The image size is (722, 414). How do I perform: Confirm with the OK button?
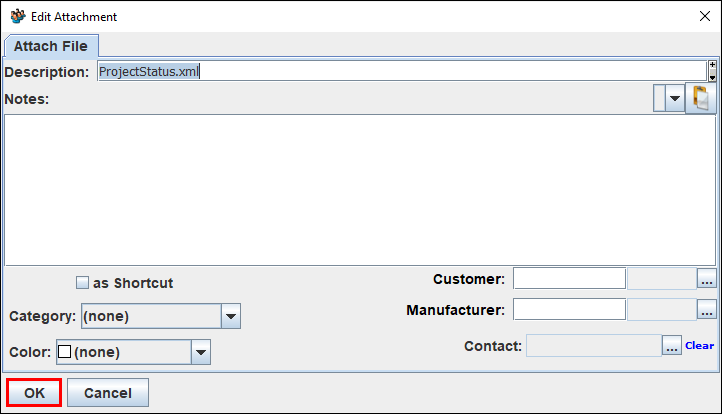pyautogui.click(x=34, y=393)
